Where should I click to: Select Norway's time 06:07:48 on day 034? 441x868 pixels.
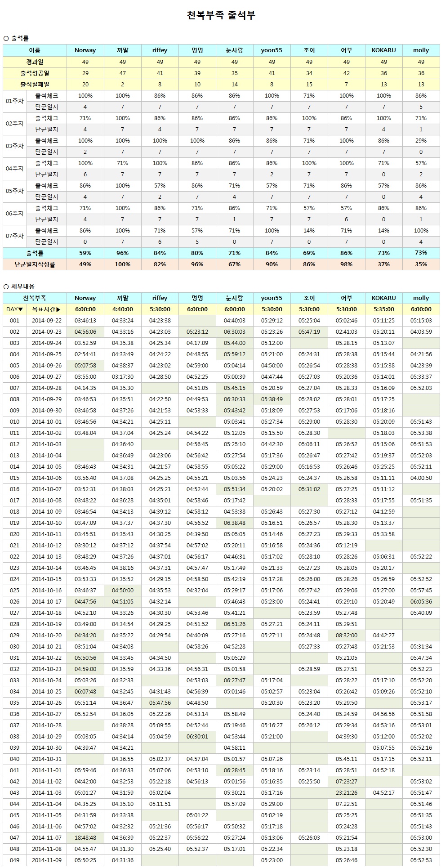click(85, 692)
